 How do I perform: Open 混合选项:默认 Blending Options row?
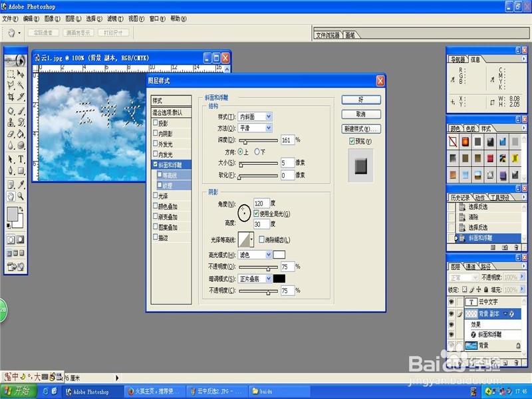172,112
